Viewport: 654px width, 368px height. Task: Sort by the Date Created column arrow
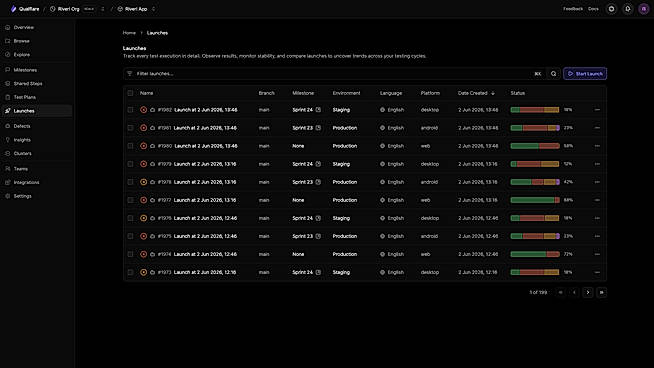point(493,93)
